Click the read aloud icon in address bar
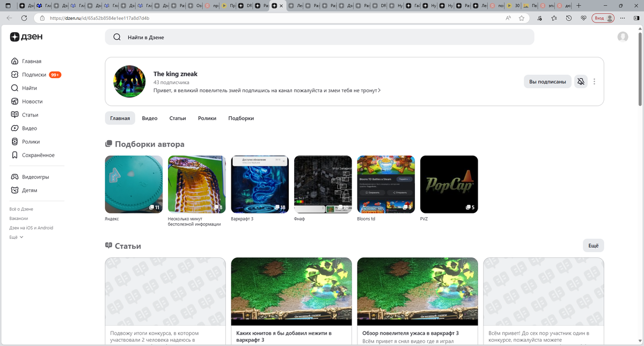The width and height of the screenshot is (644, 346). (508, 18)
